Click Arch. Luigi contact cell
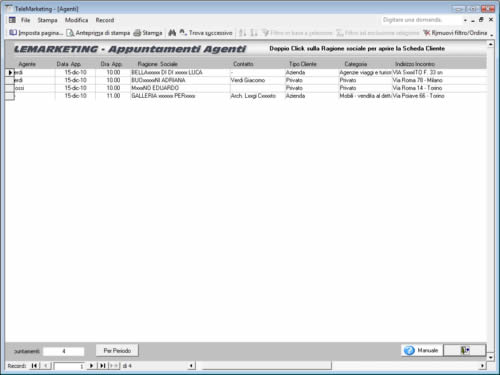500x375 pixels. tap(257, 96)
